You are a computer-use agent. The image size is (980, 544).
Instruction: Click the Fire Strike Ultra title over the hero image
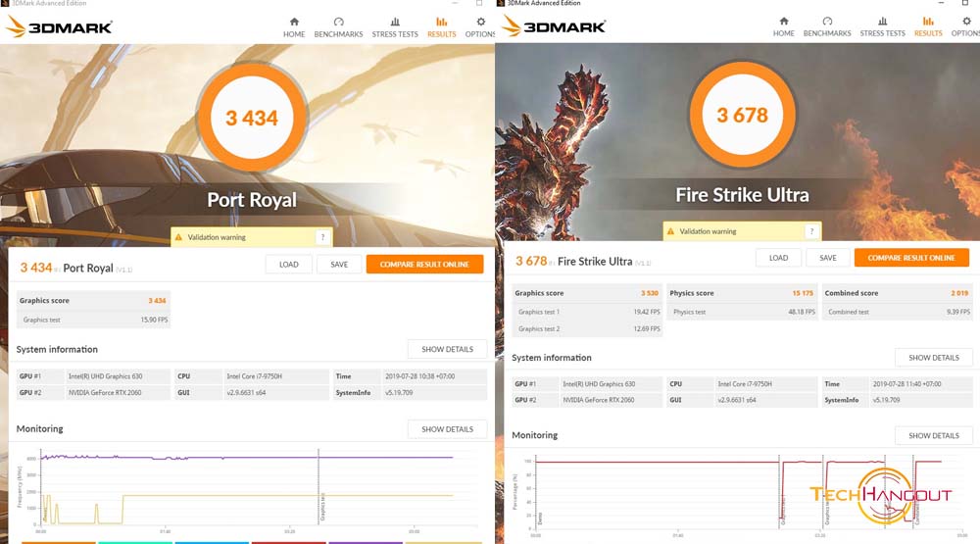point(742,195)
